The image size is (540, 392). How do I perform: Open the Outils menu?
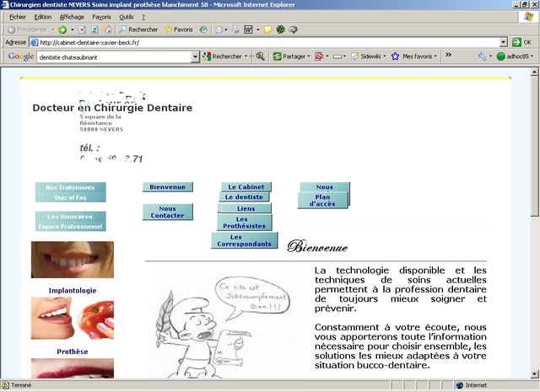[127, 17]
